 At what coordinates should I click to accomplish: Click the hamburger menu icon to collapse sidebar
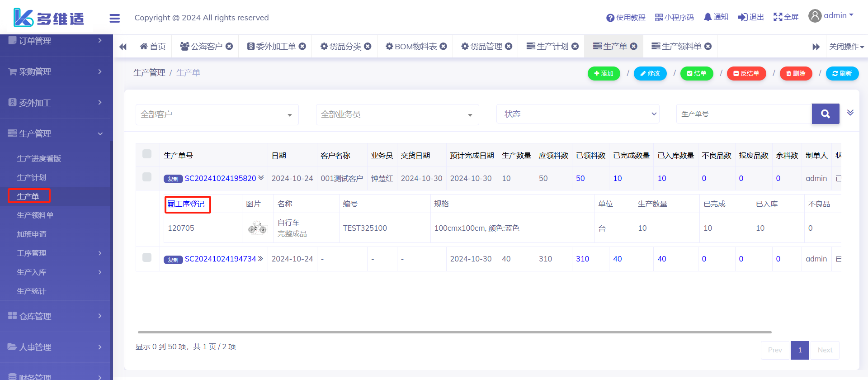(x=115, y=18)
